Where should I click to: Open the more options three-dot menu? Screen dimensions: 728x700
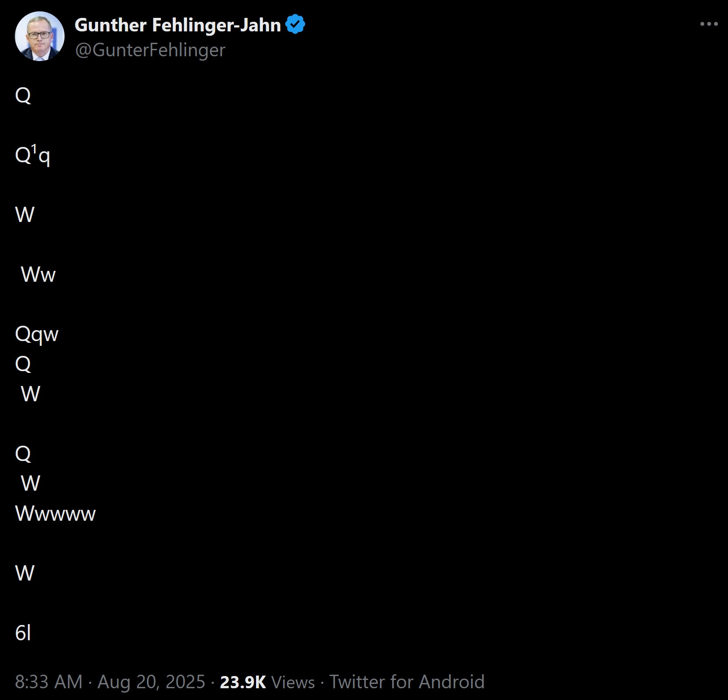[x=709, y=24]
